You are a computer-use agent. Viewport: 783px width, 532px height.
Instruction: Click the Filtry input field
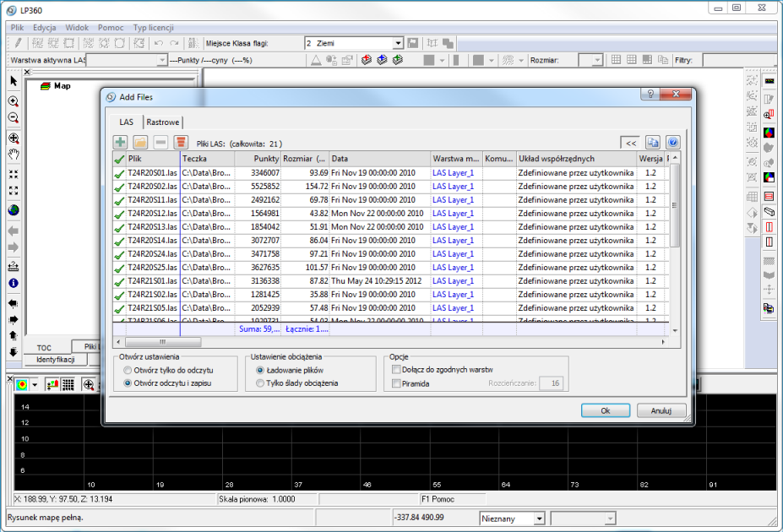pos(741,60)
